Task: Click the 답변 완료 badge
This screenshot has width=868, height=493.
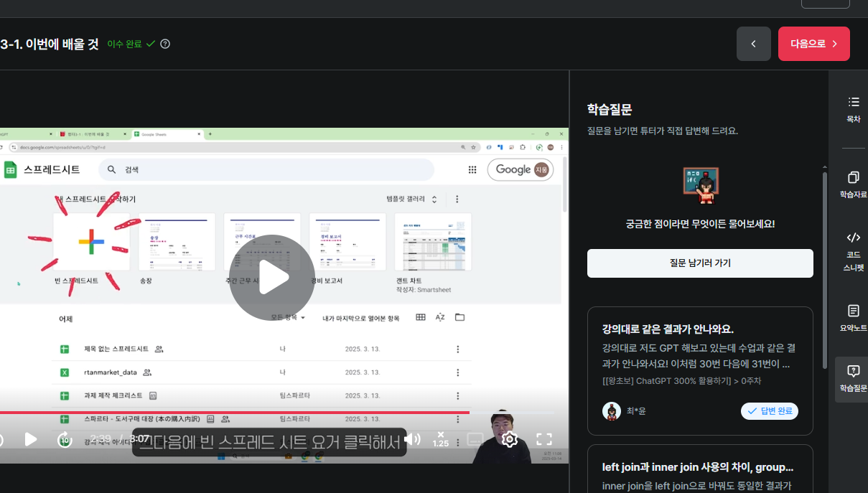Action: (x=770, y=411)
